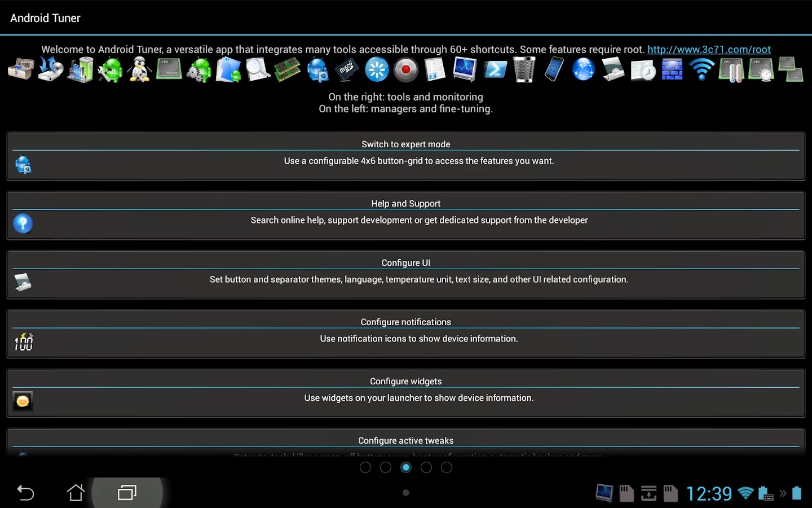812x508 pixels.
Task: Open the Android with gears icon
Action: click(x=198, y=70)
